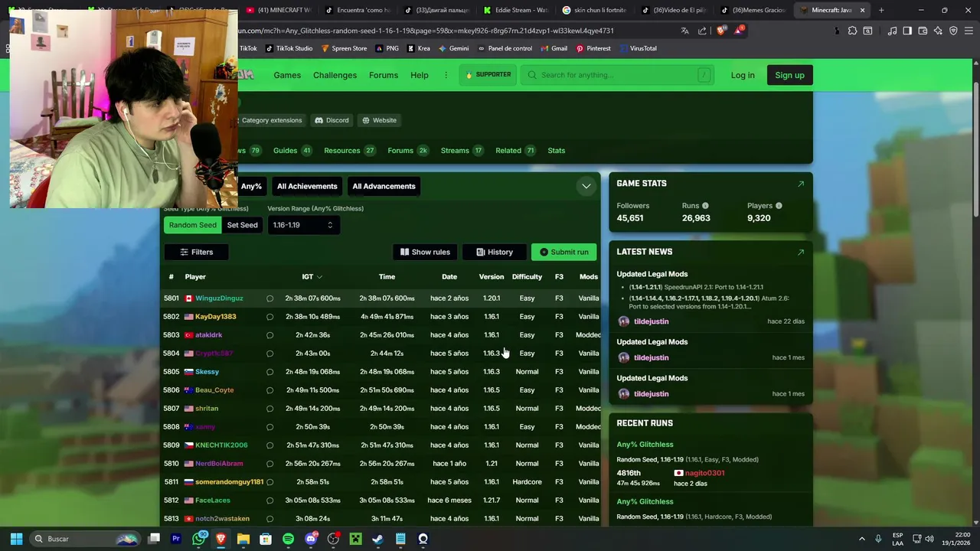This screenshot has width=980, height=551.
Task: Open the Windows Start menu
Action: click(x=16, y=539)
